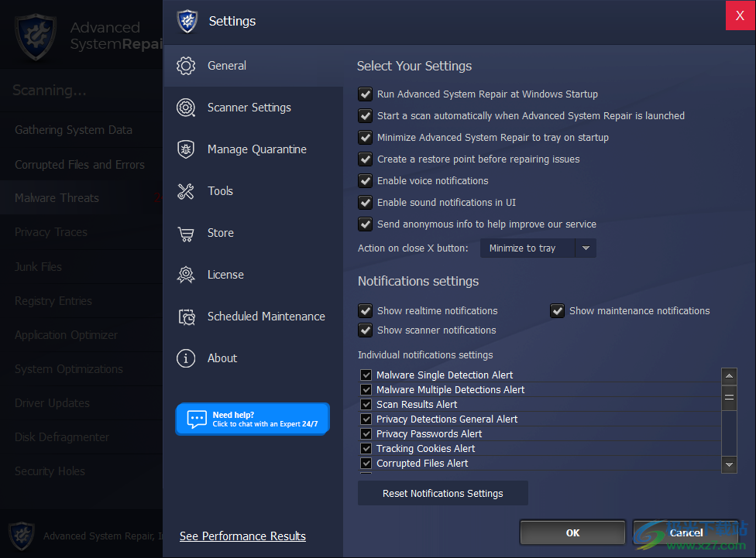The height and width of the screenshot is (558, 756).
Task: Select Disk Defragmenter in main window
Action: 81,437
